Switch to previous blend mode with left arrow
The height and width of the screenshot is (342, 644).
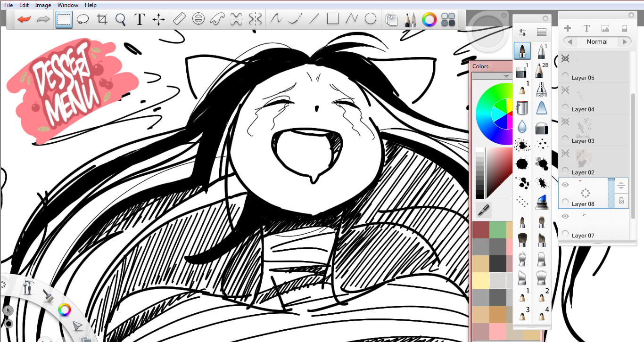[x=570, y=42]
